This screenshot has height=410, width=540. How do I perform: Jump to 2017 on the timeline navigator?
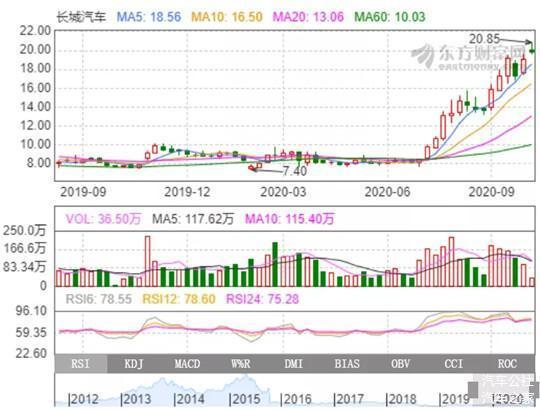[349, 399]
